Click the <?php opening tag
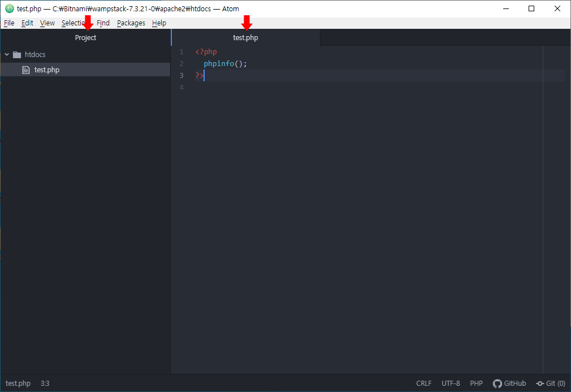 [x=206, y=52]
